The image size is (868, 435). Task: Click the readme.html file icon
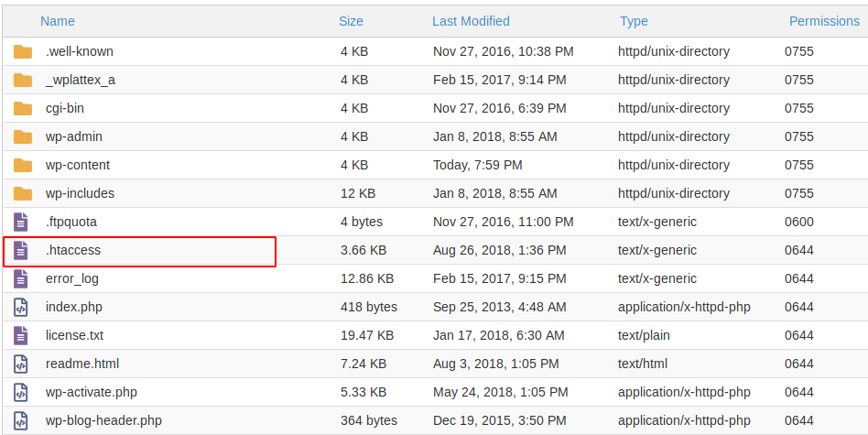(x=21, y=364)
